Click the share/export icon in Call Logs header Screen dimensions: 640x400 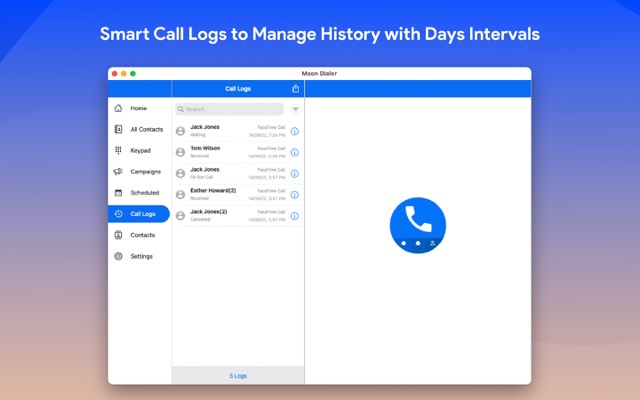pyautogui.click(x=295, y=89)
